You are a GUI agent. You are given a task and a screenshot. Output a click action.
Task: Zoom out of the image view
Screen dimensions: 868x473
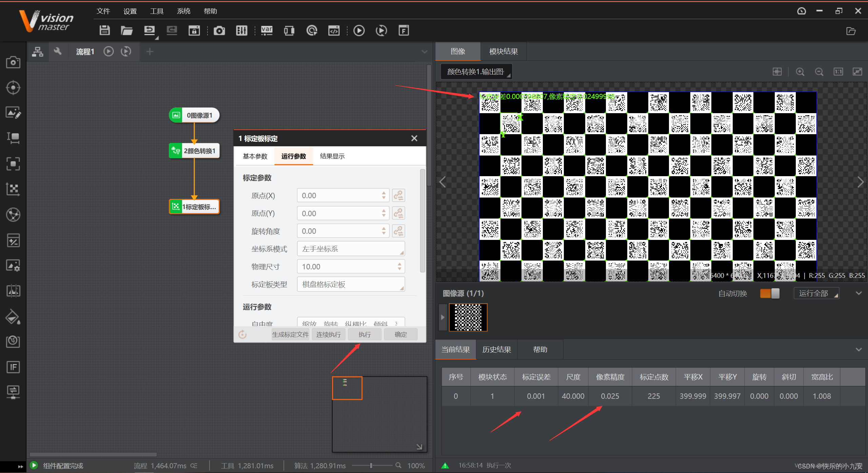click(819, 72)
